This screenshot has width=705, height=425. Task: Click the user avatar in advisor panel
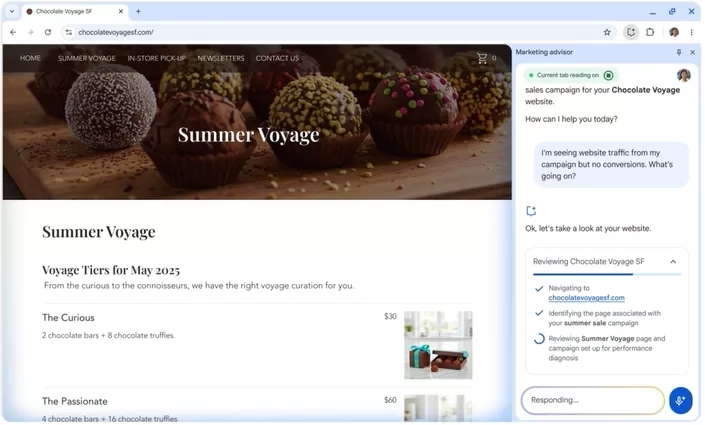click(x=684, y=75)
